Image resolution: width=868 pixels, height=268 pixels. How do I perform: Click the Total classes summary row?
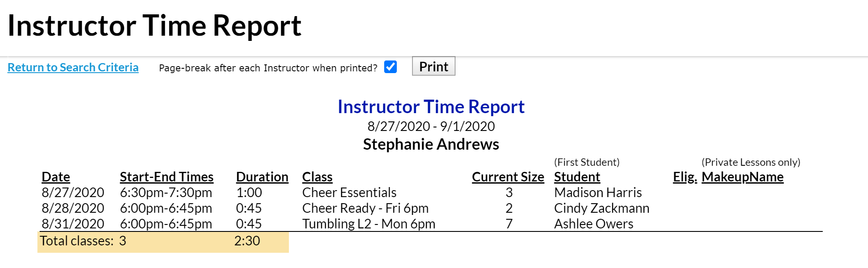pyautogui.click(x=163, y=241)
